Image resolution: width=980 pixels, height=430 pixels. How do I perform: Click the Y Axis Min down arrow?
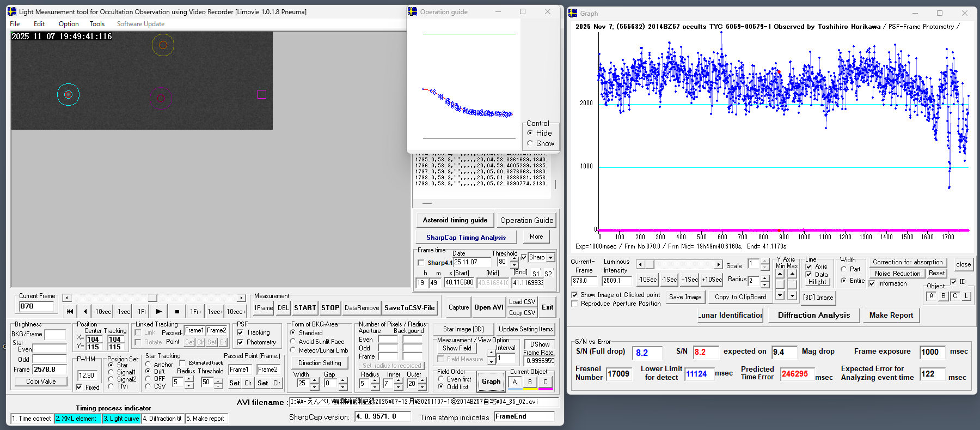point(780,295)
